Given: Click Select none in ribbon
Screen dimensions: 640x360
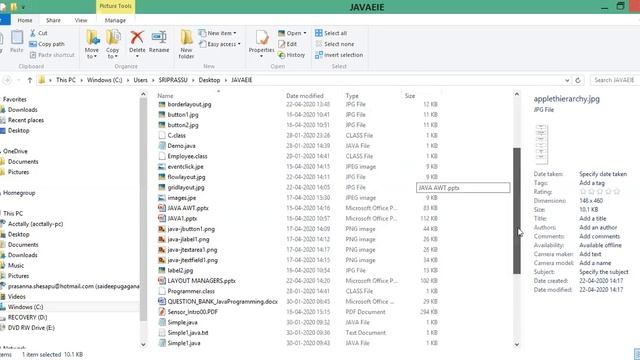Looking at the screenshot, I should 335,44.
